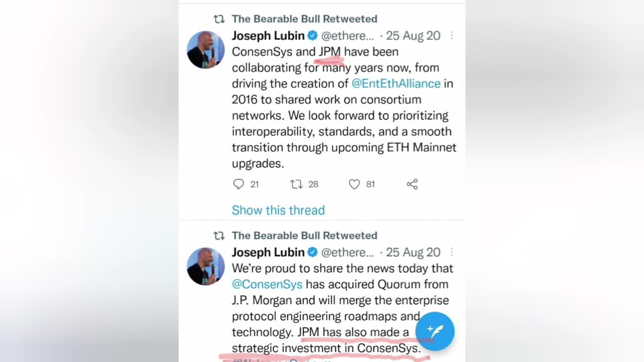The width and height of the screenshot is (644, 362).
Task: Open Joseph Lubin avatar on second tweet
Action: pyautogui.click(x=206, y=266)
